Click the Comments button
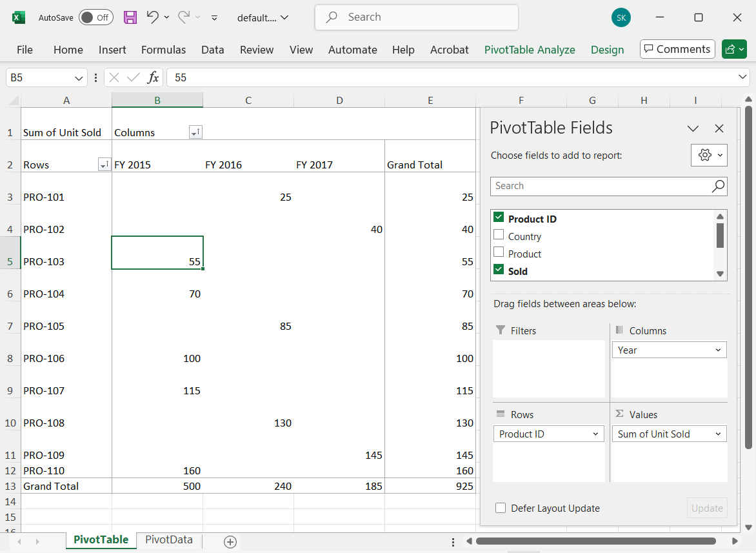 click(x=677, y=49)
